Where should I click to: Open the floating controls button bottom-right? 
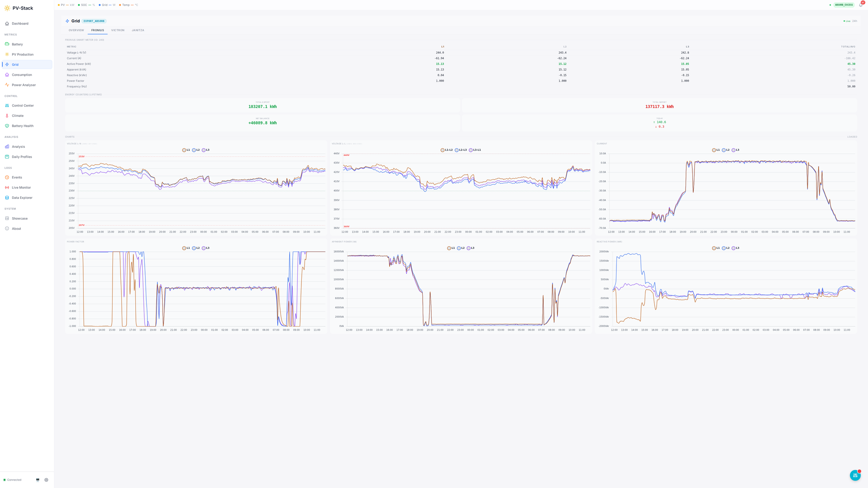click(855, 475)
